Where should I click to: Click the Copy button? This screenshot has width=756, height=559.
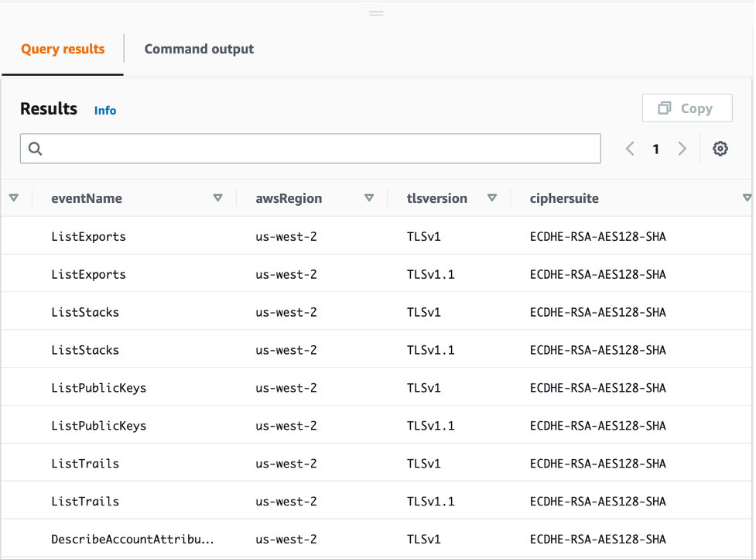pos(687,108)
